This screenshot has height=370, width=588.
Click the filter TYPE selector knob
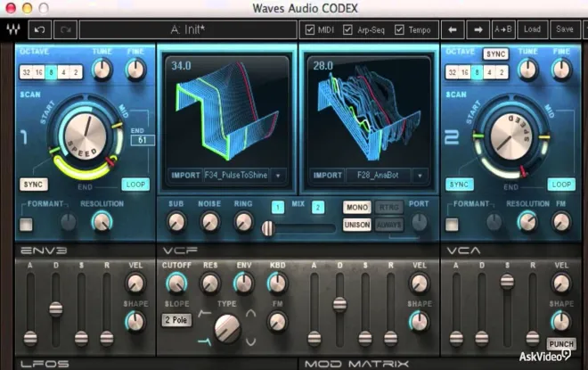227,329
